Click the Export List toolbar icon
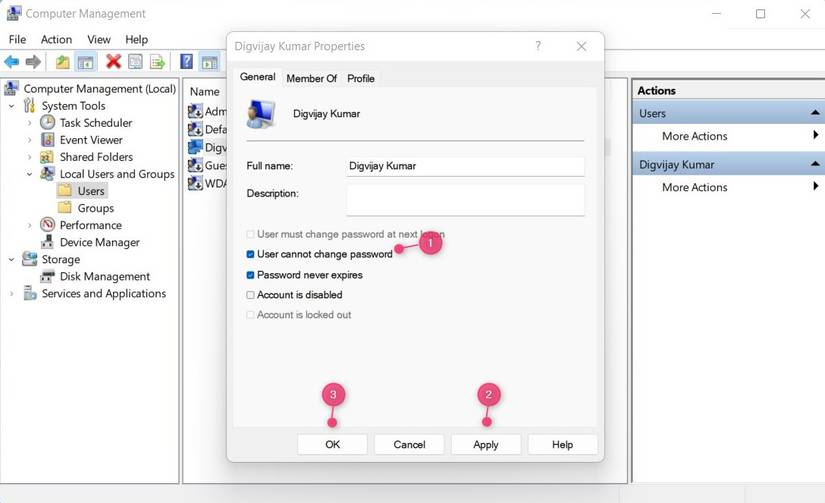Image resolution: width=825 pixels, height=503 pixels. [157, 62]
